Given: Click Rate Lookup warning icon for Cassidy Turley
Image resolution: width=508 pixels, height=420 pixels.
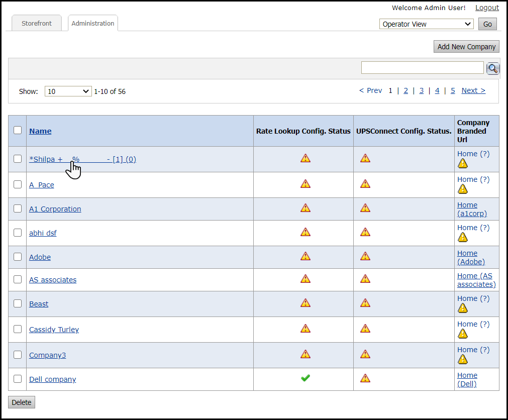Looking at the screenshot, I should point(306,329).
